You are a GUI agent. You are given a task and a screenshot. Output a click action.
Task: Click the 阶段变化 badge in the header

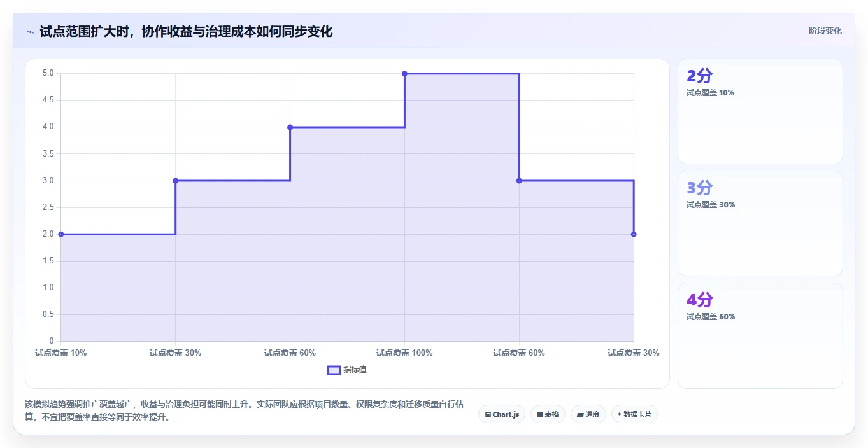click(x=825, y=31)
